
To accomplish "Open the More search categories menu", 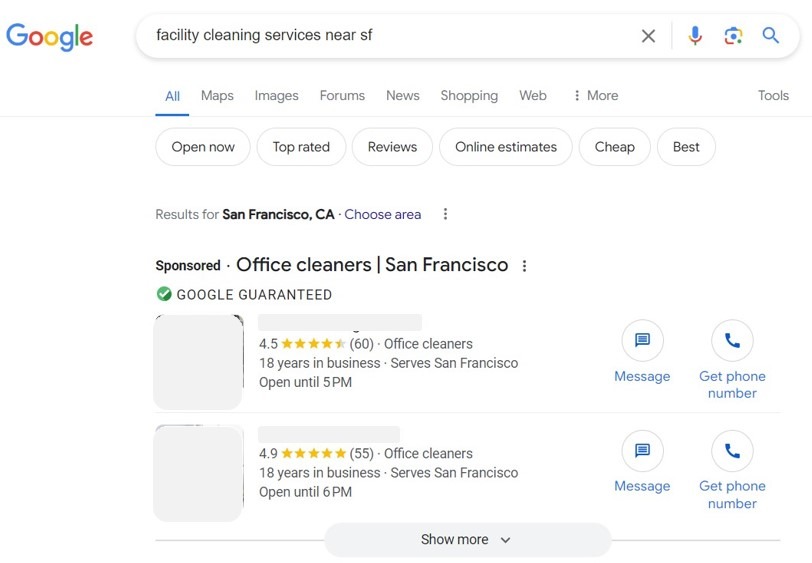I will click(596, 95).
